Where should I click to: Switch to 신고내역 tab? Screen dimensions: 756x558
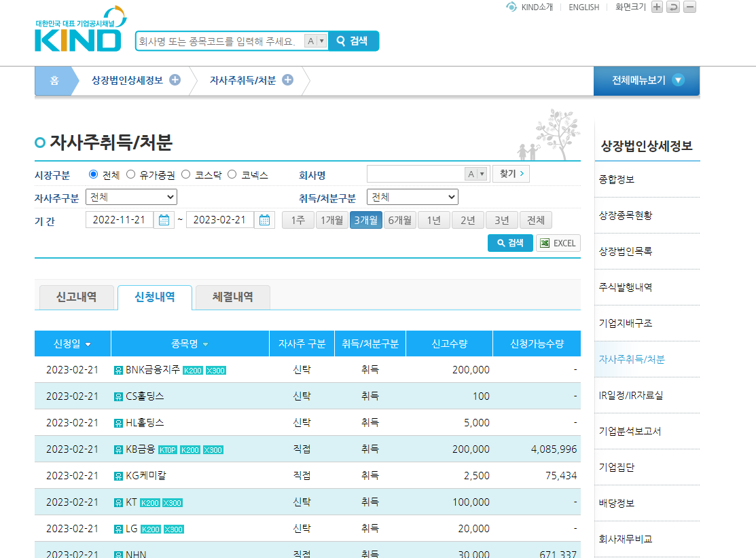[x=76, y=297]
